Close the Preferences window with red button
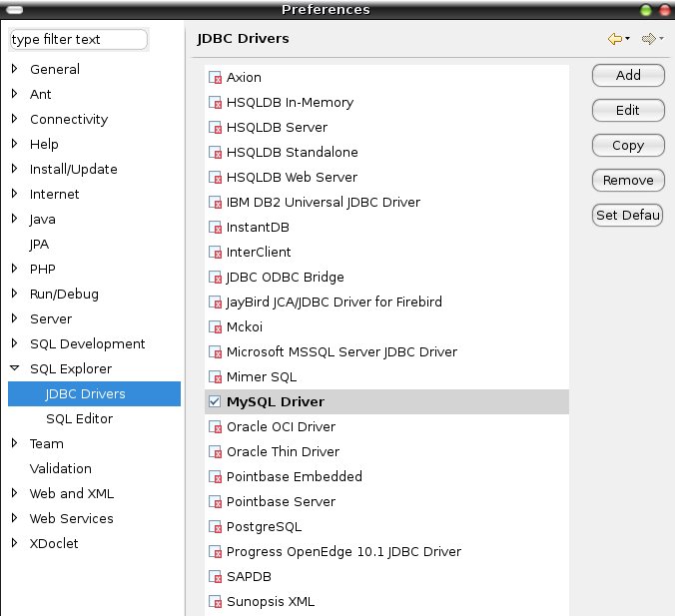Image resolution: width=675 pixels, height=616 pixels. point(665,10)
